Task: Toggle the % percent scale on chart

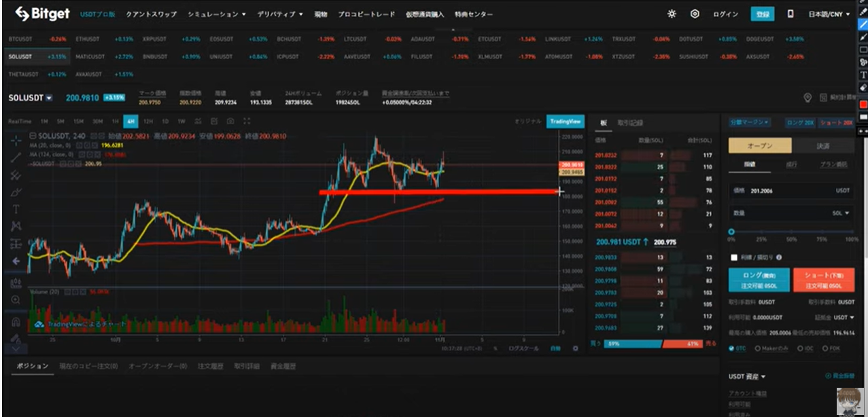Action: 495,348
